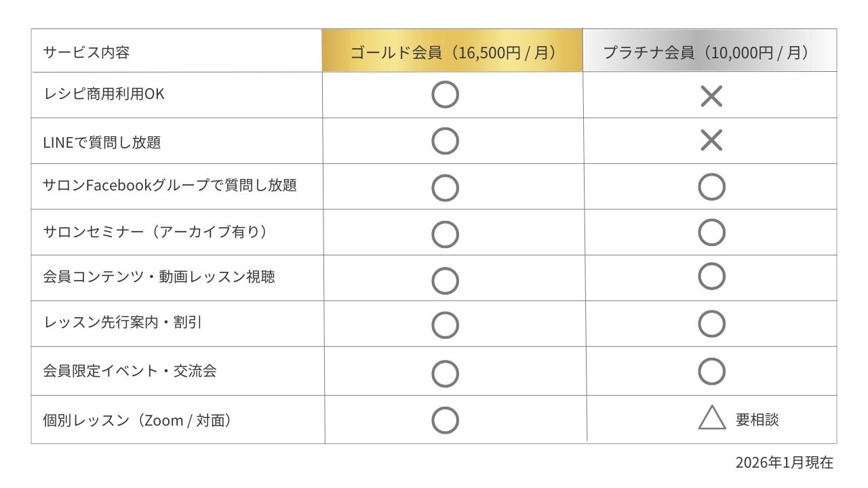The width and height of the screenshot is (868, 488).
Task: Click the Platinum X mark for LINEで質問し放題
Action: [x=711, y=141]
